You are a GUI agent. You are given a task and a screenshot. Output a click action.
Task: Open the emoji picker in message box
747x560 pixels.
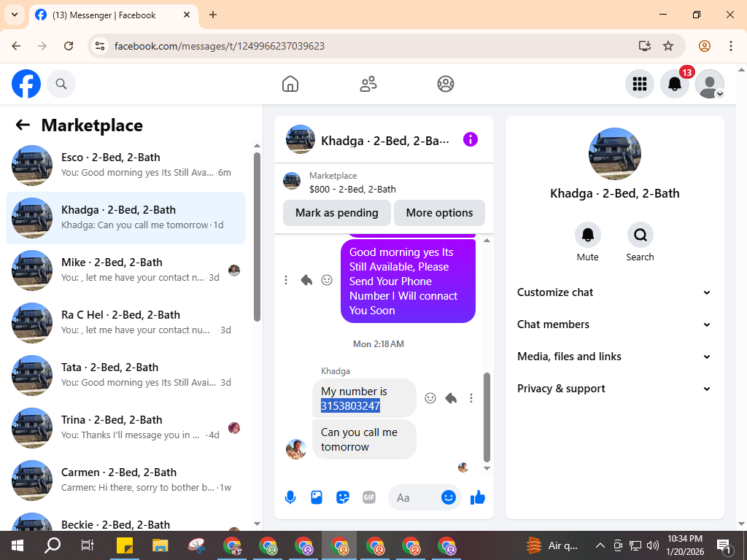point(449,497)
